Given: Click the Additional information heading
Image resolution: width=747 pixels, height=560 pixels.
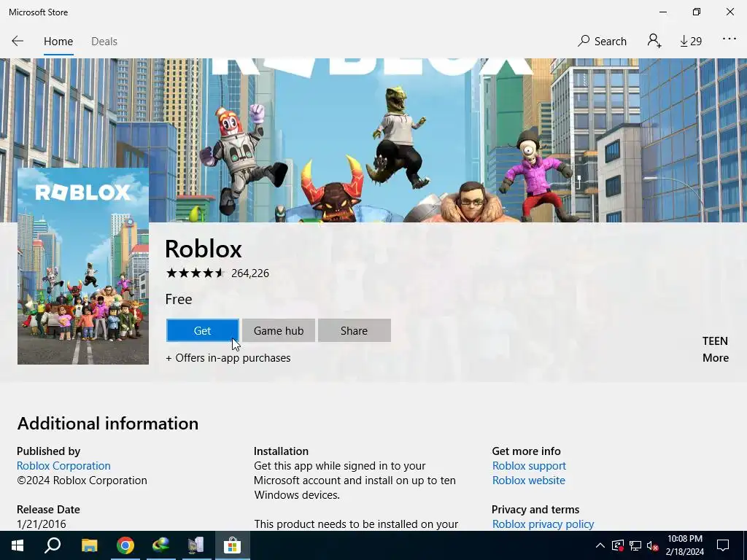Looking at the screenshot, I should coord(108,424).
